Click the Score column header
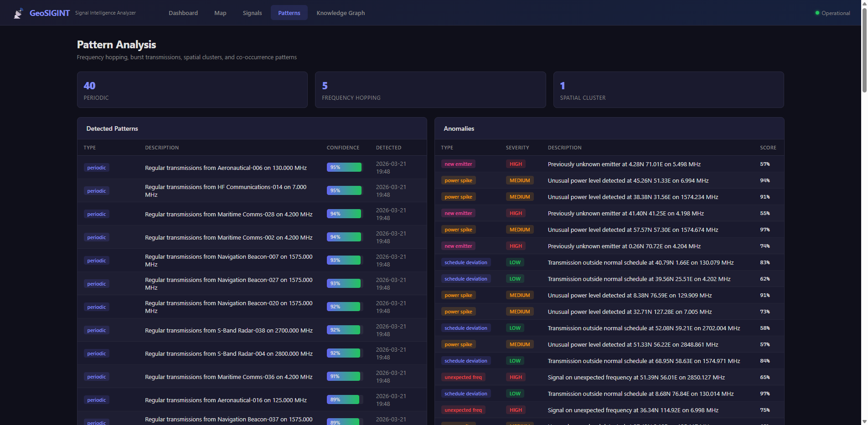 (768, 148)
